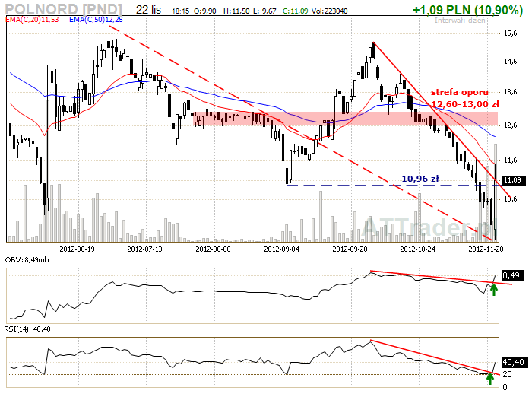Click the +1,09 PLN (10,90%) change label
Image resolution: width=532 pixels, height=397 pixels.
point(467,10)
